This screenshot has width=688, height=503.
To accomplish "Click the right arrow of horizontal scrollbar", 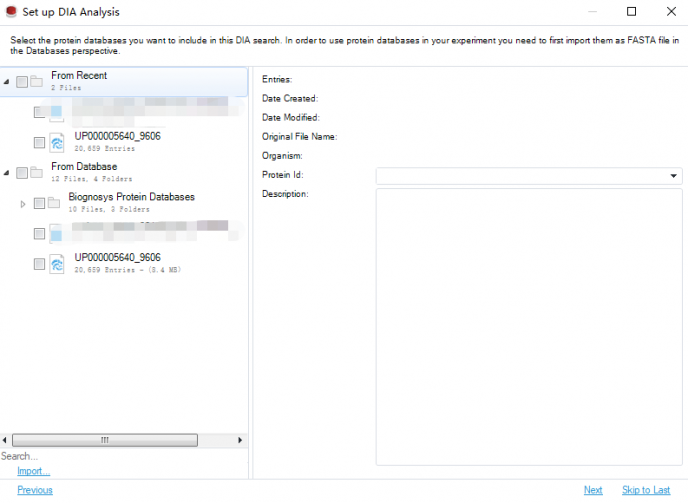I will [240, 440].
